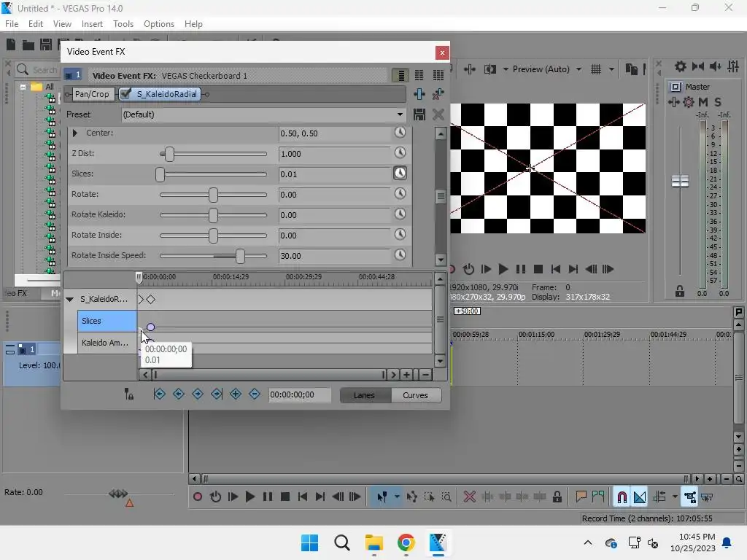
Task: Switch to Lanes view
Action: 365,395
